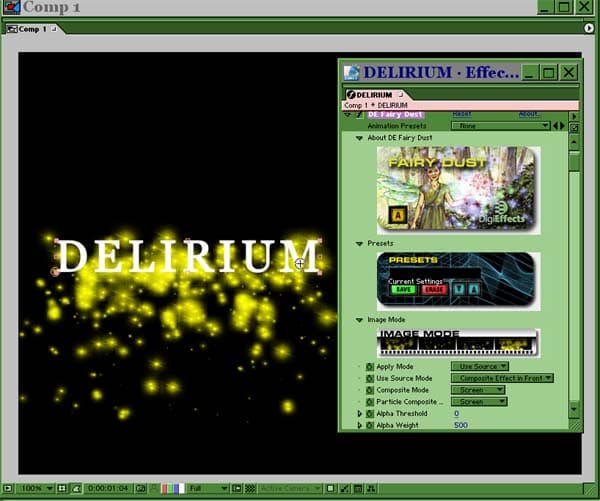The height and width of the screenshot is (501, 600).
Task: Open the Animation Presets None dropdown
Action: click(x=501, y=126)
